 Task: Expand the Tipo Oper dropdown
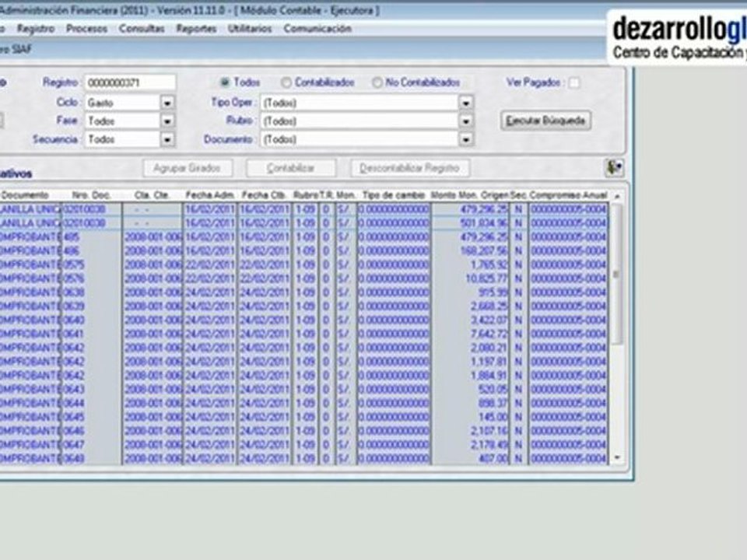tap(466, 103)
